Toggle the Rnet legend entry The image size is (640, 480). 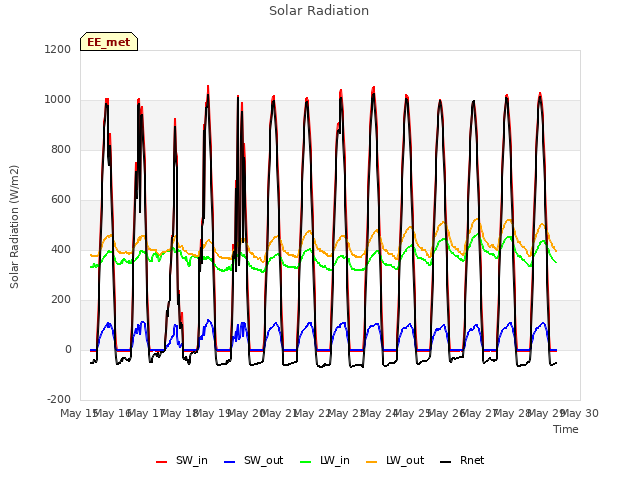click(462, 461)
